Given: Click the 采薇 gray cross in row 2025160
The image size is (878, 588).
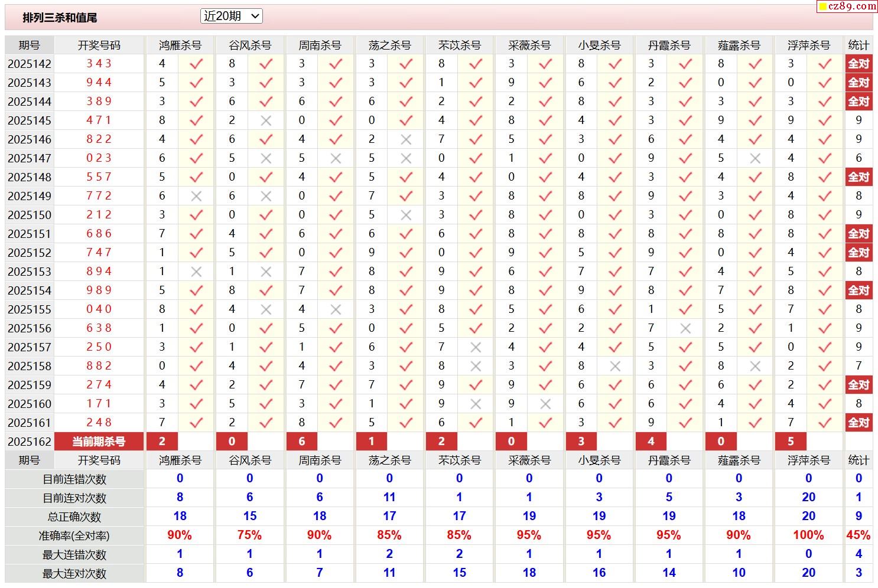Looking at the screenshot, I should (x=545, y=404).
